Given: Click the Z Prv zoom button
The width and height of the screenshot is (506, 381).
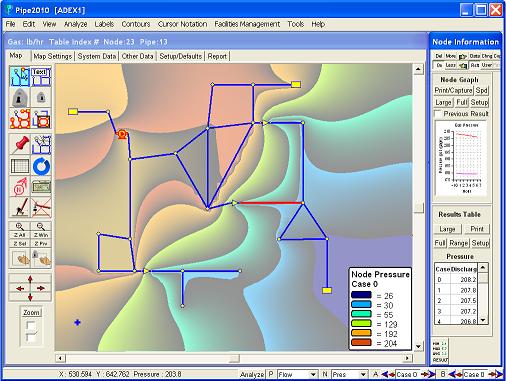Looking at the screenshot, I should pyautogui.click(x=41, y=243).
